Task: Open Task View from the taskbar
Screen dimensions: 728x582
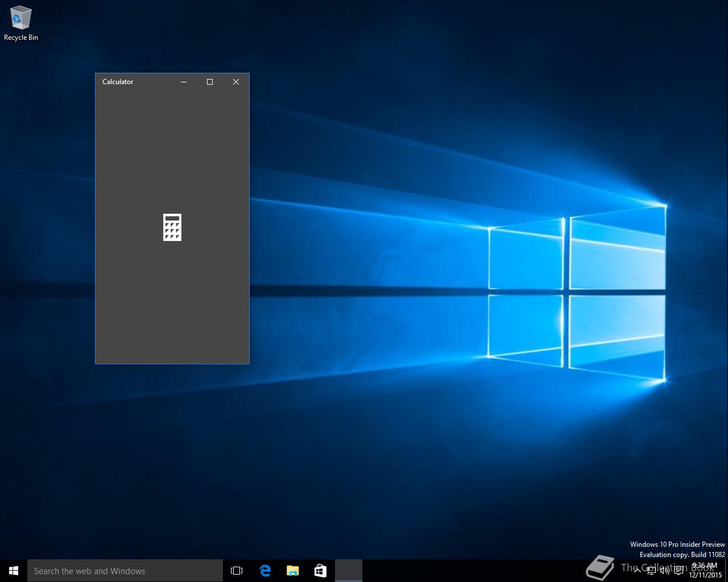Action: click(x=237, y=571)
